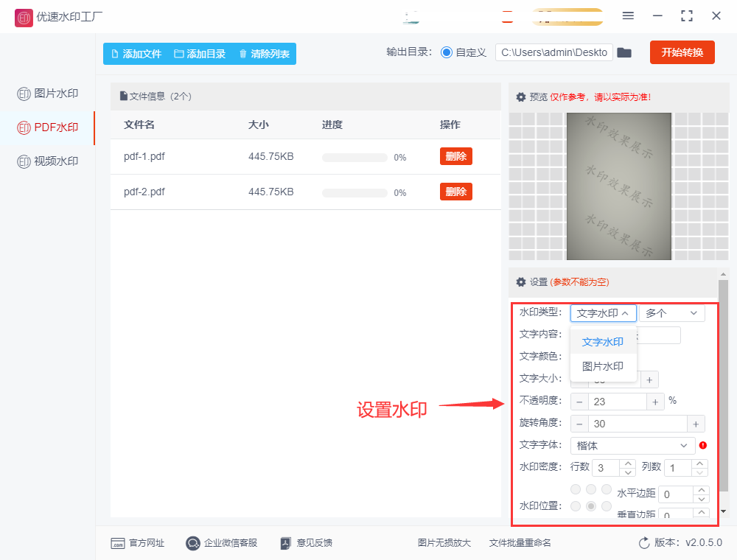Choose top-left 水印位置 radio
This screenshot has height=560, width=737.
tap(576, 489)
